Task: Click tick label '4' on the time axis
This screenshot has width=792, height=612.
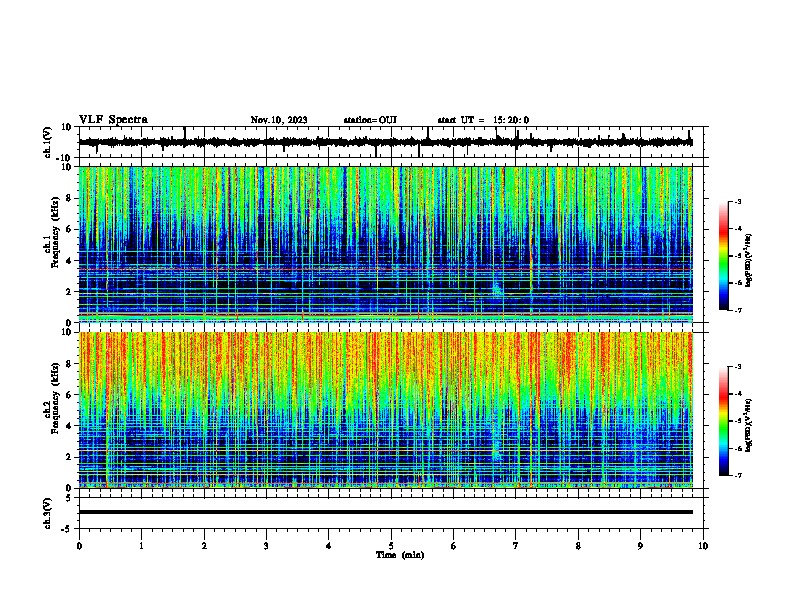Action: coord(329,546)
